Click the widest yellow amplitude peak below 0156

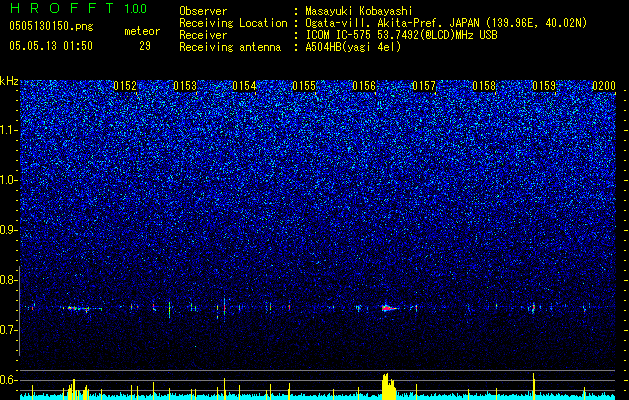[x=388, y=387]
